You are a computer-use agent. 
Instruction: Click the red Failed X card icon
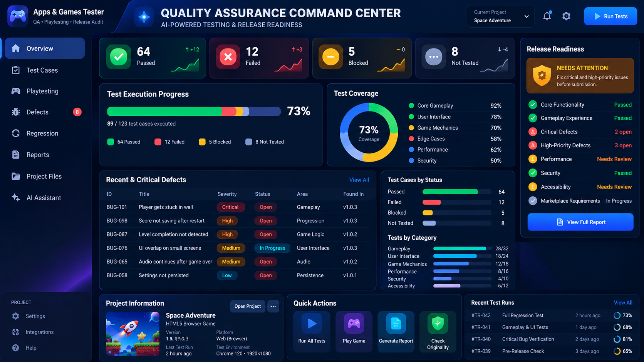228,57
